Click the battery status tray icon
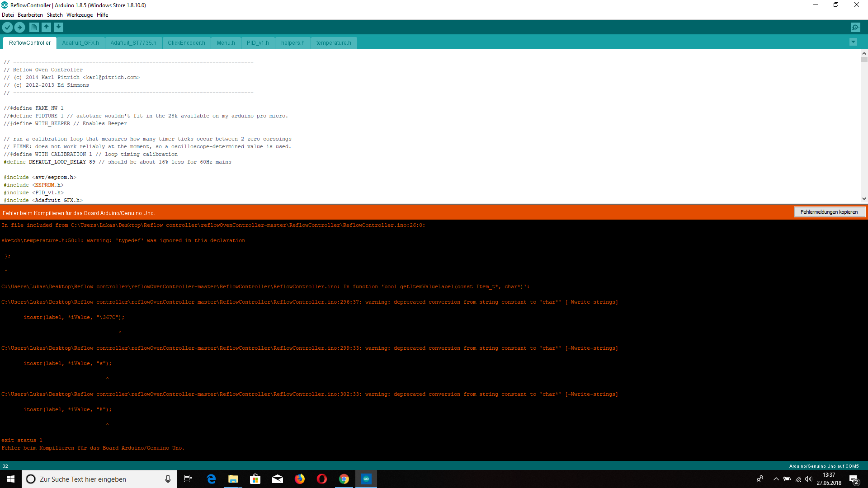Image resolution: width=868 pixels, height=488 pixels. 787,479
